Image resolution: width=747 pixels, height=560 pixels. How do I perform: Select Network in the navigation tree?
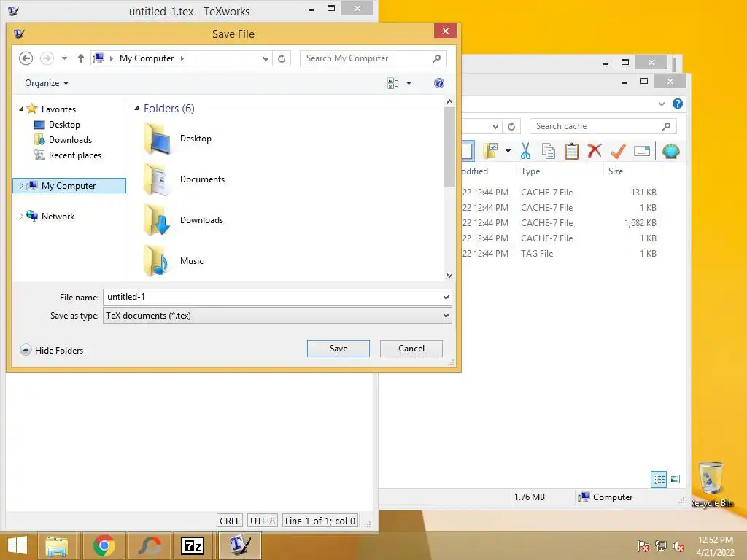58,216
